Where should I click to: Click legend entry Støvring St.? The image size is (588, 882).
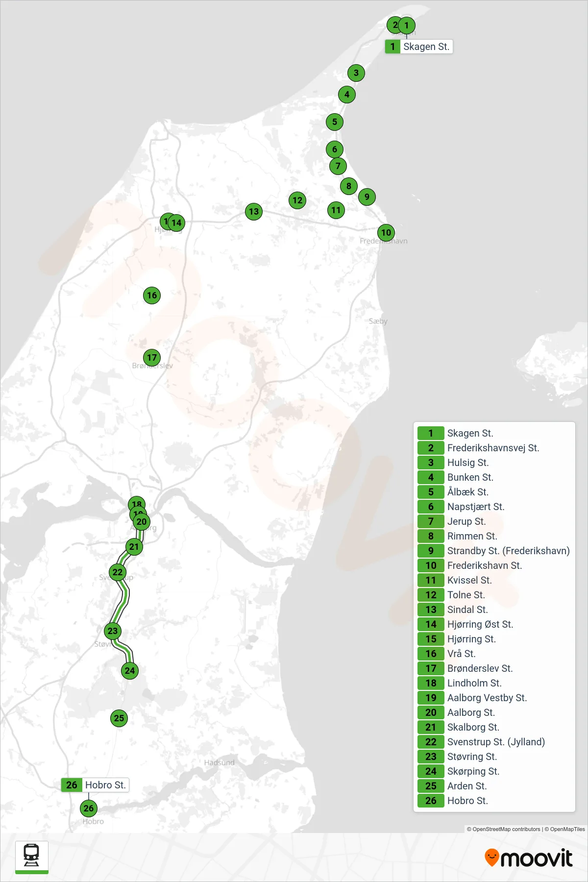494,757
